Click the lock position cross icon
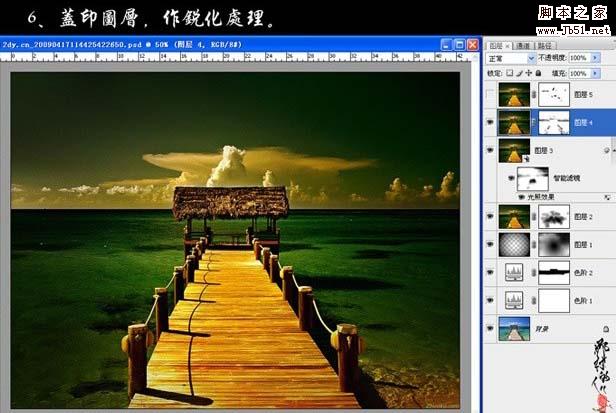 tap(529, 73)
